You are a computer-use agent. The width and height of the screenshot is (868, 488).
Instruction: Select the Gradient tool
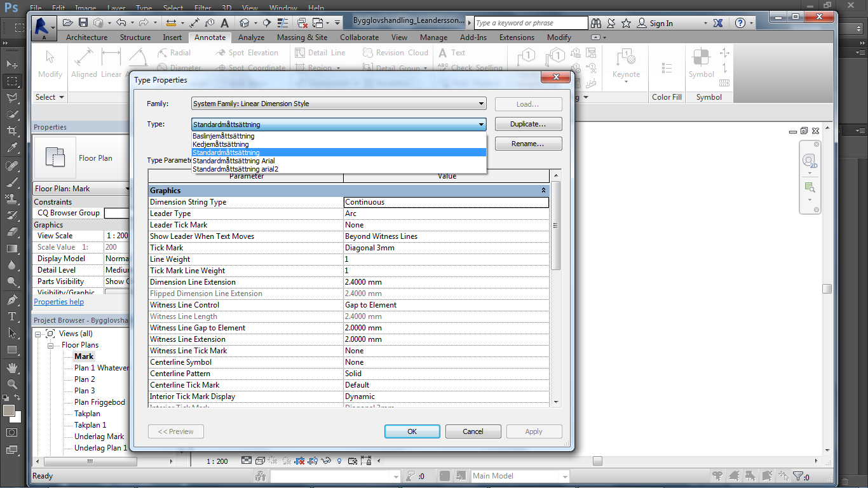[12, 248]
